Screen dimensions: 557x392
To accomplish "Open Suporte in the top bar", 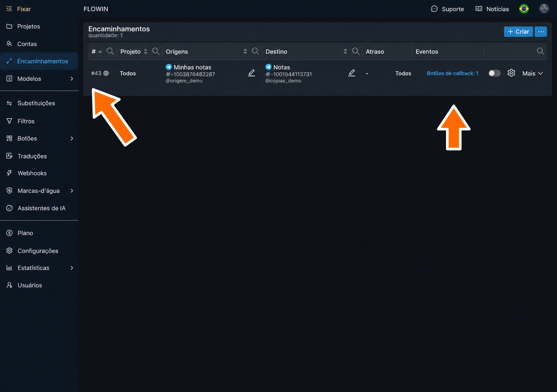I will 447,9.
